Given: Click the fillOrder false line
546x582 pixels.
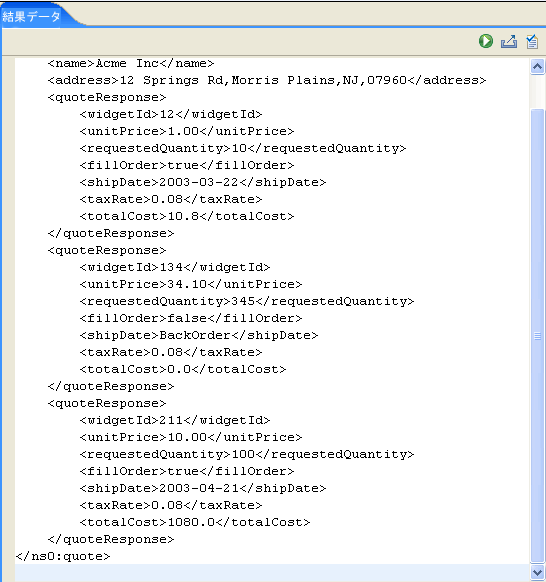Looking at the screenshot, I should (191, 318).
